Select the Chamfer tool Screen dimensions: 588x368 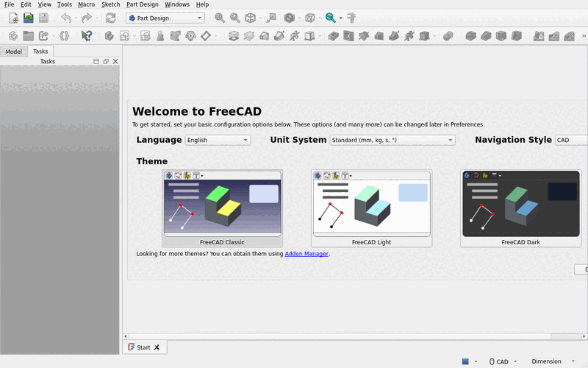(486, 35)
